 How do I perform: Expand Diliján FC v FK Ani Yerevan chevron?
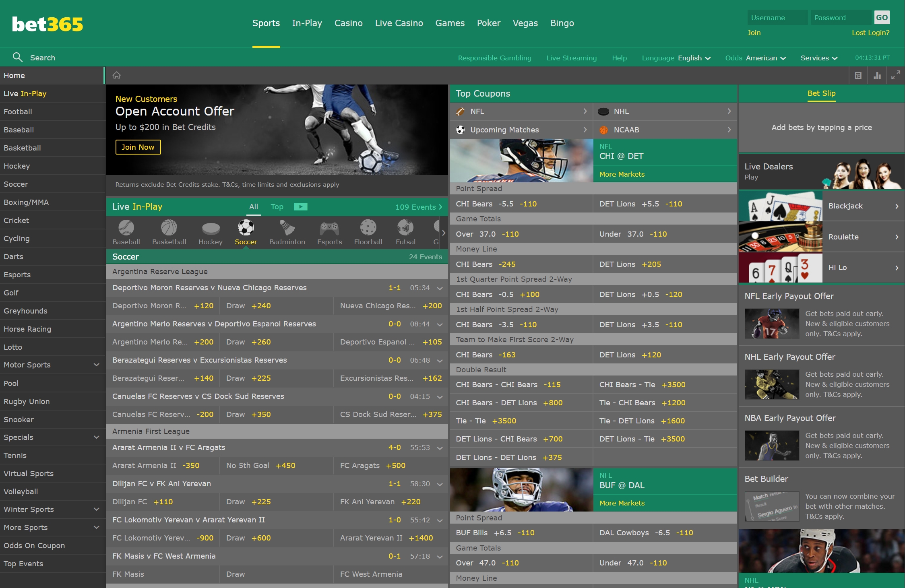tap(440, 484)
